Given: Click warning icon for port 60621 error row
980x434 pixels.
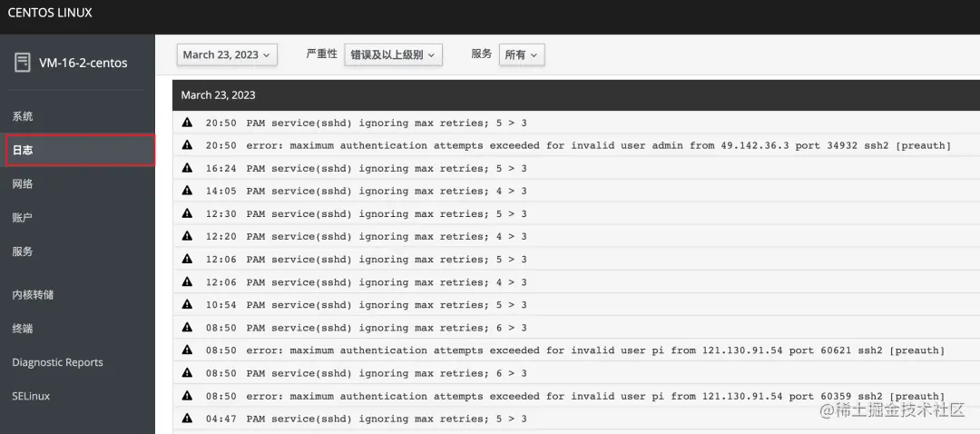Looking at the screenshot, I should [x=187, y=350].
